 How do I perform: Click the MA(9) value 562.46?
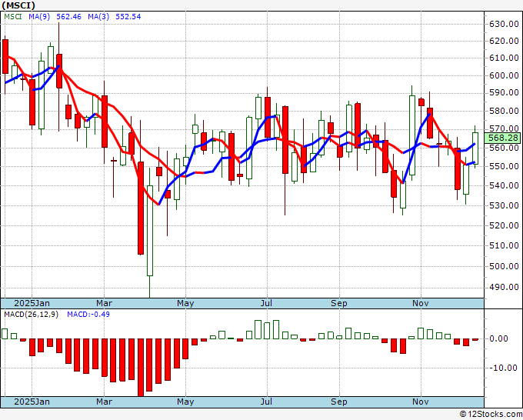68,17
